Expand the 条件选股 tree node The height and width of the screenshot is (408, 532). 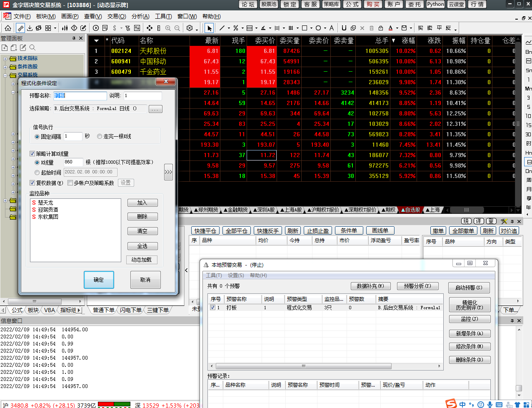tap(5, 67)
